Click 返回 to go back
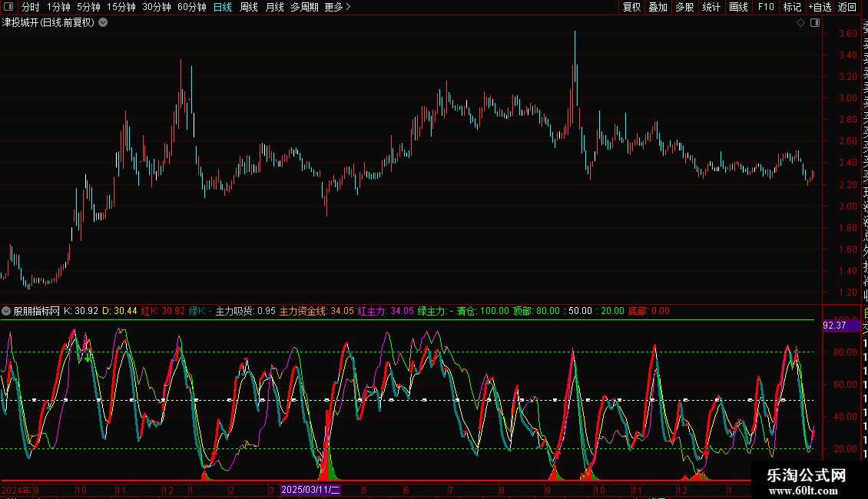 [847, 7]
